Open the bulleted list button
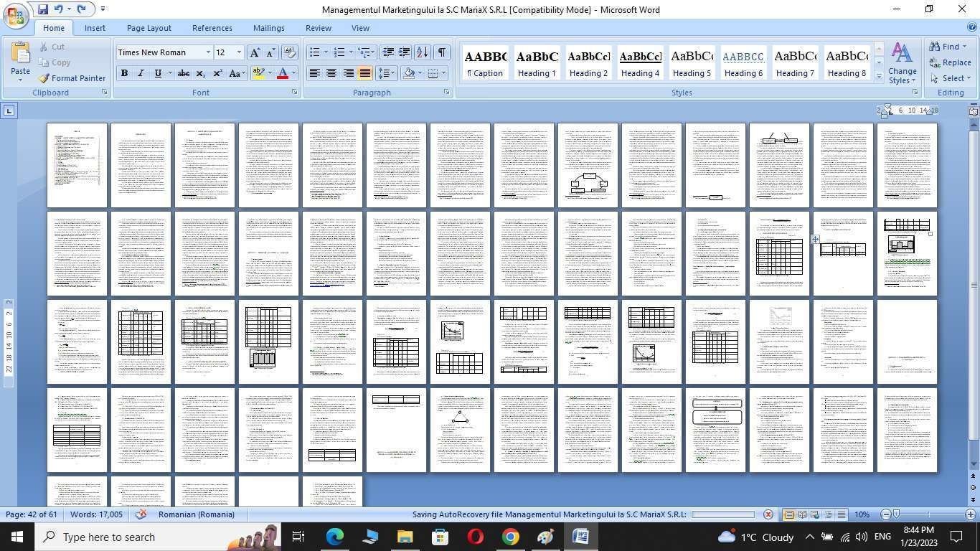Screen dimensions: 980x551 314,52
